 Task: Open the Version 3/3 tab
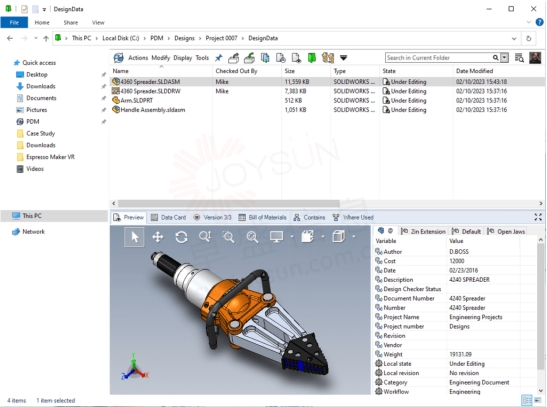pyautogui.click(x=212, y=218)
